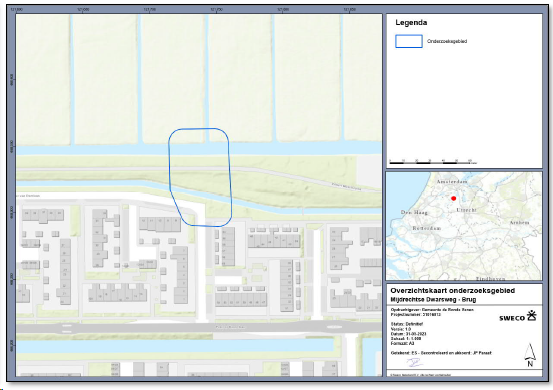553x390 pixels.
Task: Click the 'Den Haag' label on inset map
Action: (414, 212)
